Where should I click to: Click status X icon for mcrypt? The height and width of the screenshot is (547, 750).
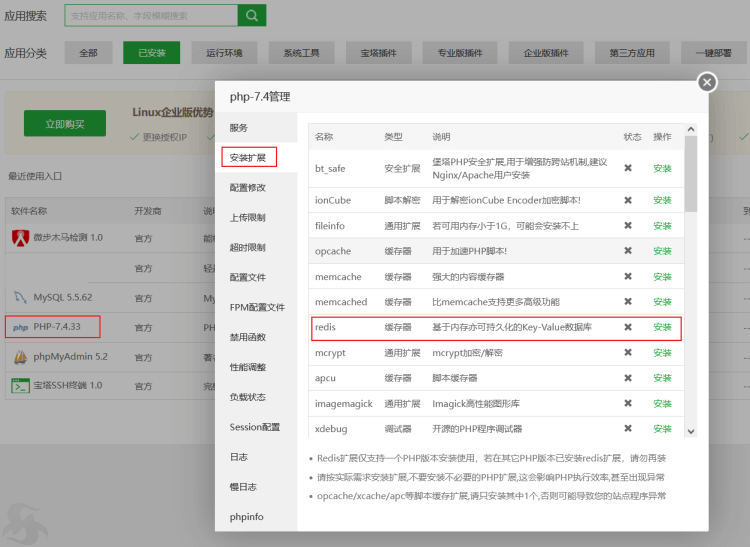(628, 352)
